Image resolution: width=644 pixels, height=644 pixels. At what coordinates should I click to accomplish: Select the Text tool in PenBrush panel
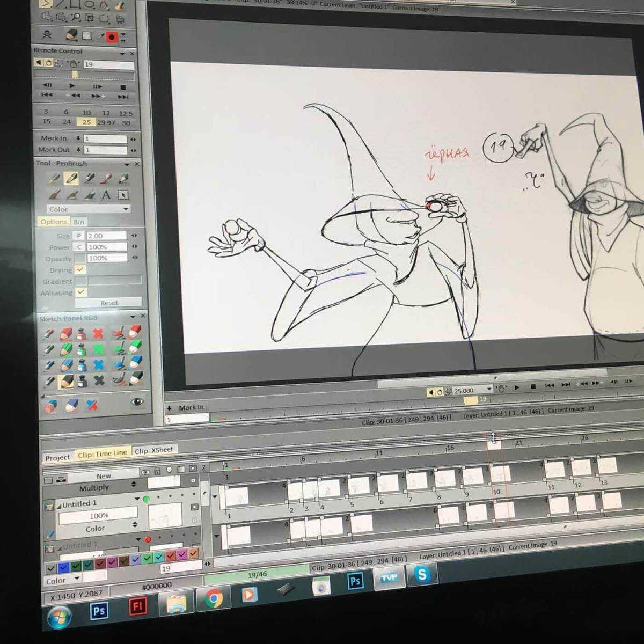point(106,195)
